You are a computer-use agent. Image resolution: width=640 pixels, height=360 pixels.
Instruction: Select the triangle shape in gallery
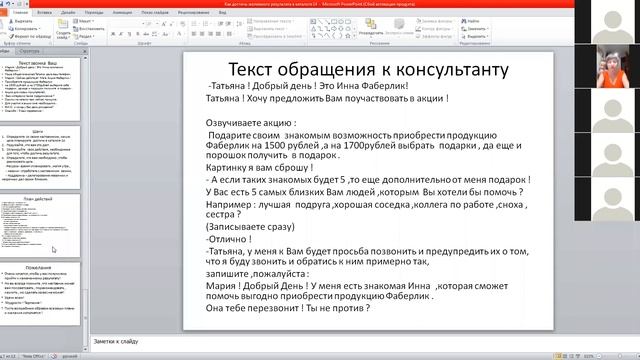[313, 29]
